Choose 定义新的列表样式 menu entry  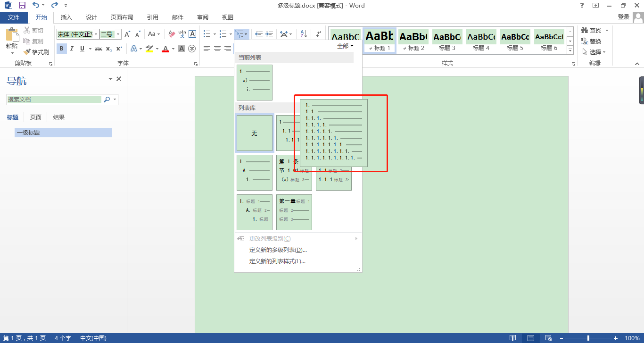277,261
